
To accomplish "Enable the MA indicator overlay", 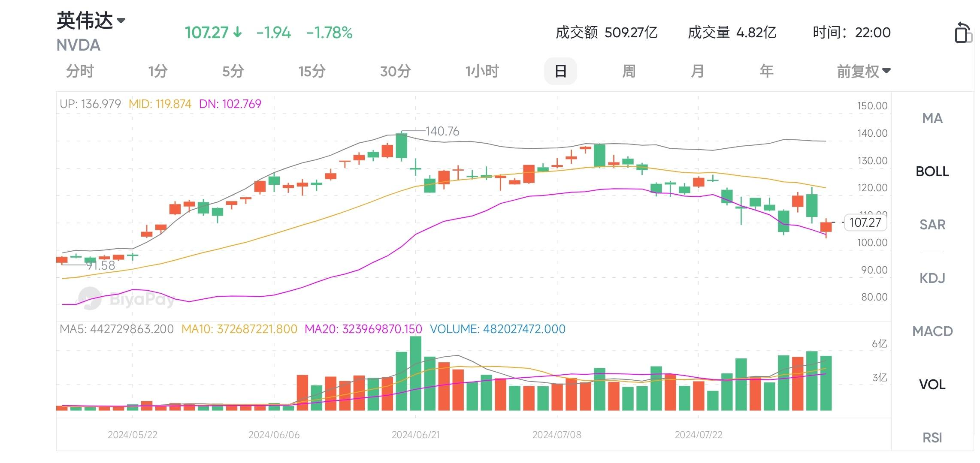I will pyautogui.click(x=932, y=118).
